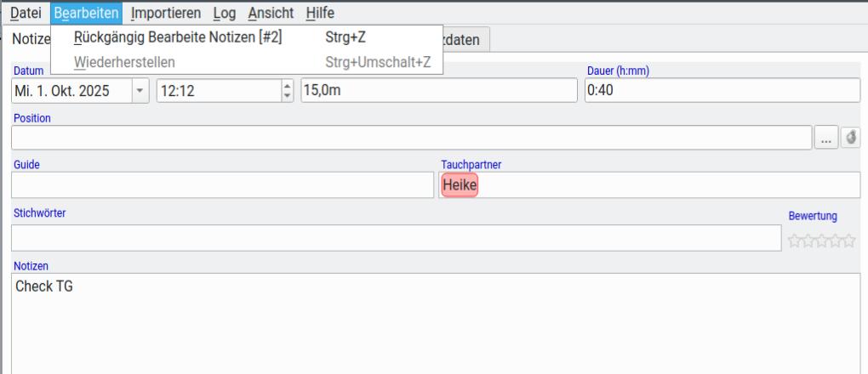Viewport: 868px width, 374px height.
Task: Click the position ellipsis button
Action: tap(826, 138)
